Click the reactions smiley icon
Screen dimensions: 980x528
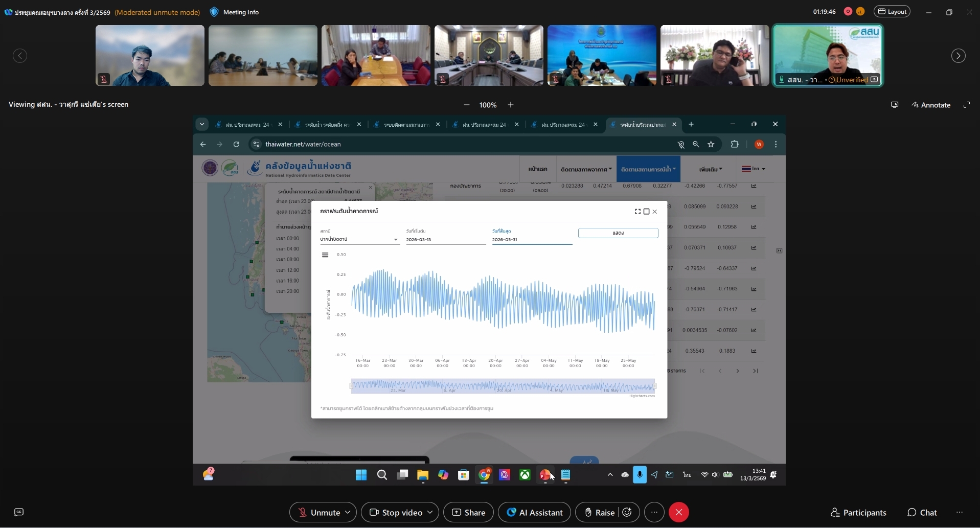pyautogui.click(x=627, y=512)
